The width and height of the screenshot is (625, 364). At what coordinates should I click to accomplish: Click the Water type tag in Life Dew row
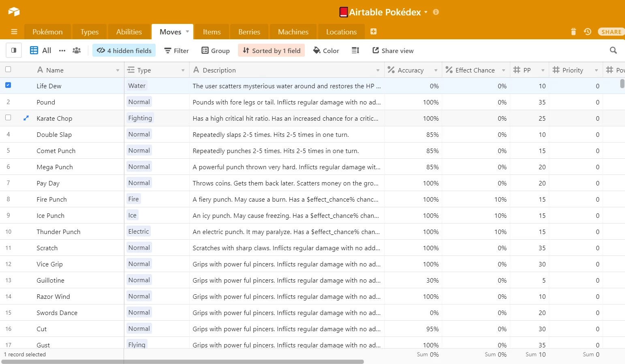click(x=137, y=86)
